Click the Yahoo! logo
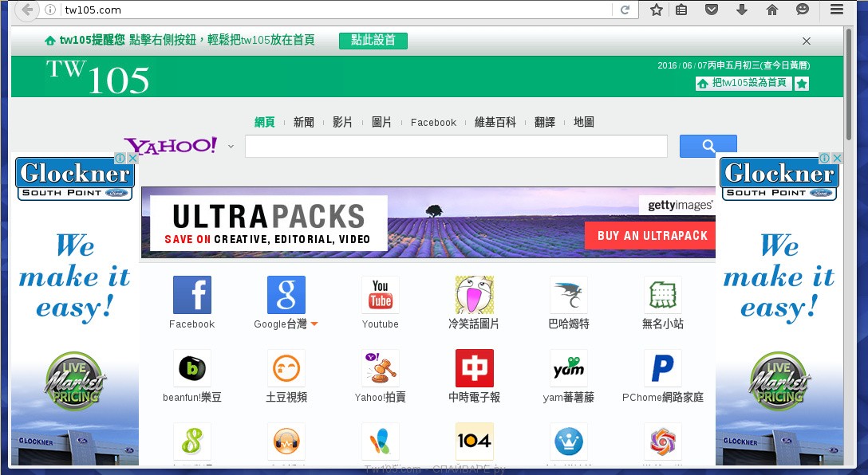Image resolution: width=868 pixels, height=475 pixels. [171, 146]
